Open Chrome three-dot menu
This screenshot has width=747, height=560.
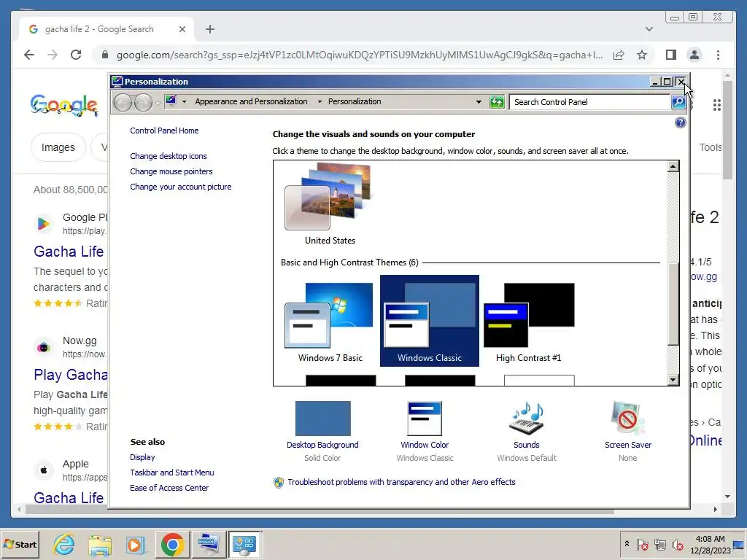718,55
